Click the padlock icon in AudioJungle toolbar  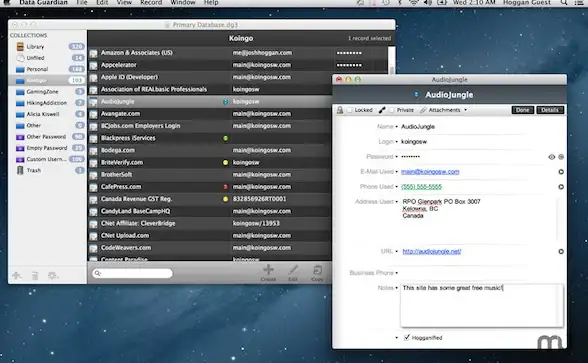[x=340, y=110]
